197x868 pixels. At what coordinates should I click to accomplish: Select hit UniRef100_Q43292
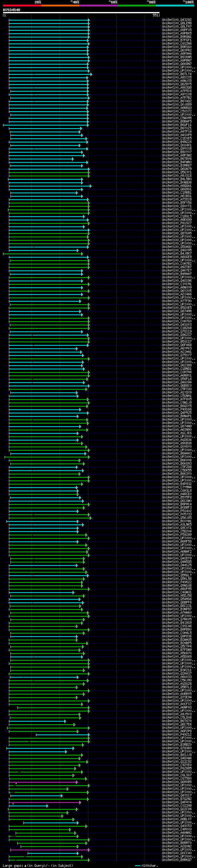(177, 20)
